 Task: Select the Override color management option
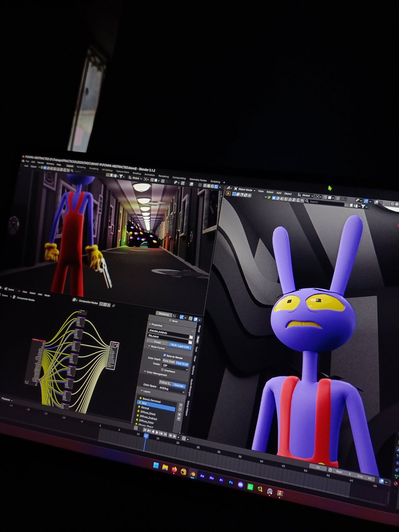[179, 385]
